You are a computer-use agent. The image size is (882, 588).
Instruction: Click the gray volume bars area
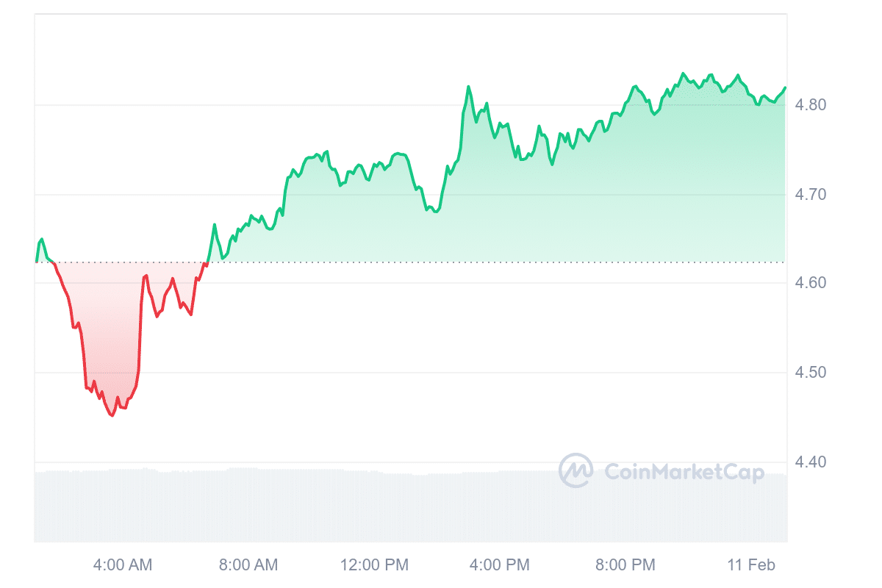pos(411,506)
